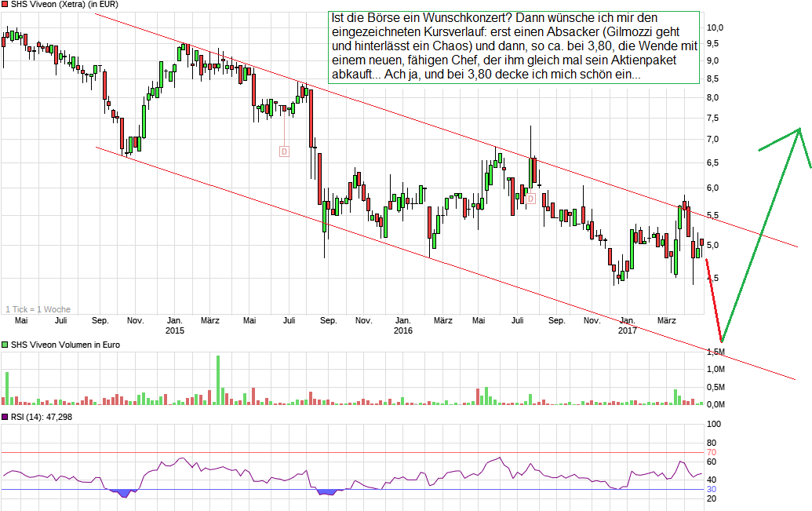Select the 2017 label on the time axis
The width and height of the screenshot is (812, 511).
point(626,330)
